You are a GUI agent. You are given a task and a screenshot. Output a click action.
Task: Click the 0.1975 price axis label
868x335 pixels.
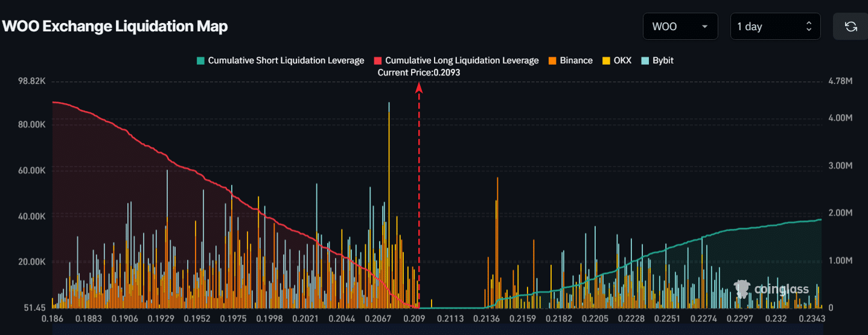[x=234, y=318]
